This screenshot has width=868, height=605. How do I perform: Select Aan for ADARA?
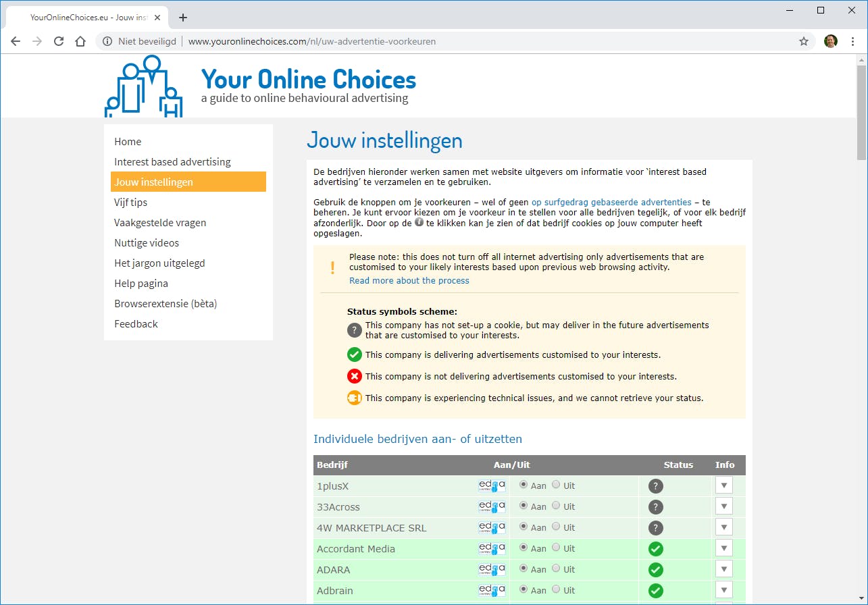[524, 569]
